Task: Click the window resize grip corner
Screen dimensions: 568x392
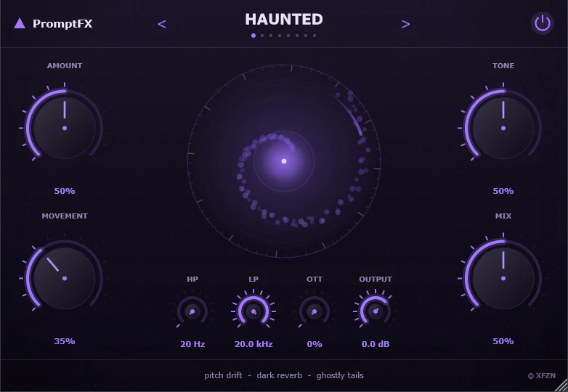Action: (562, 386)
